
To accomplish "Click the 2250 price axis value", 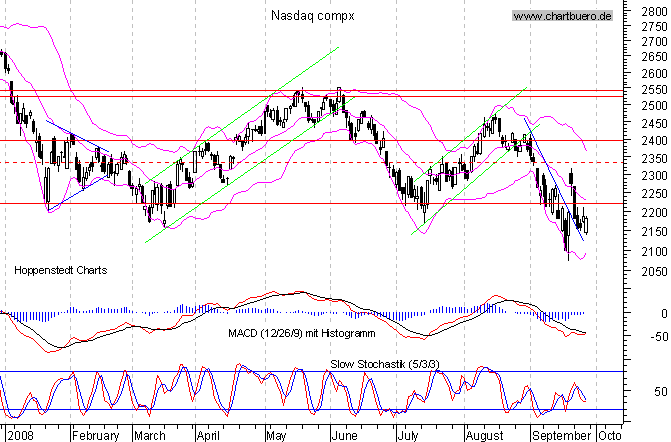I will coord(655,194).
